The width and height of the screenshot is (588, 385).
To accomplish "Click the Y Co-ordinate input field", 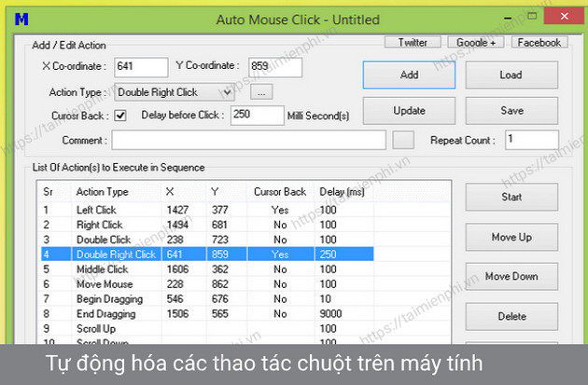I will click(x=275, y=67).
